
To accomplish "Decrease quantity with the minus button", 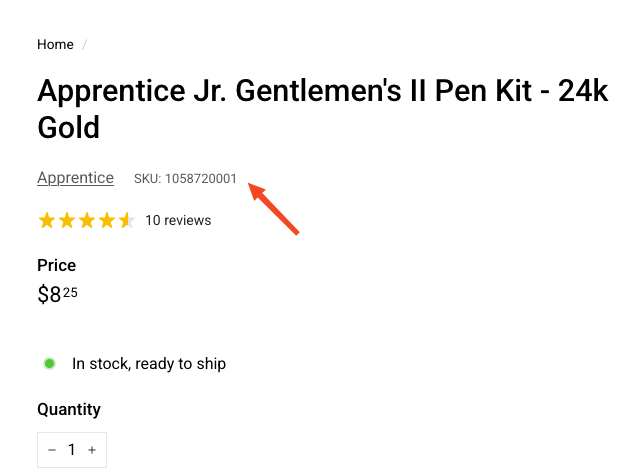I will (52, 450).
